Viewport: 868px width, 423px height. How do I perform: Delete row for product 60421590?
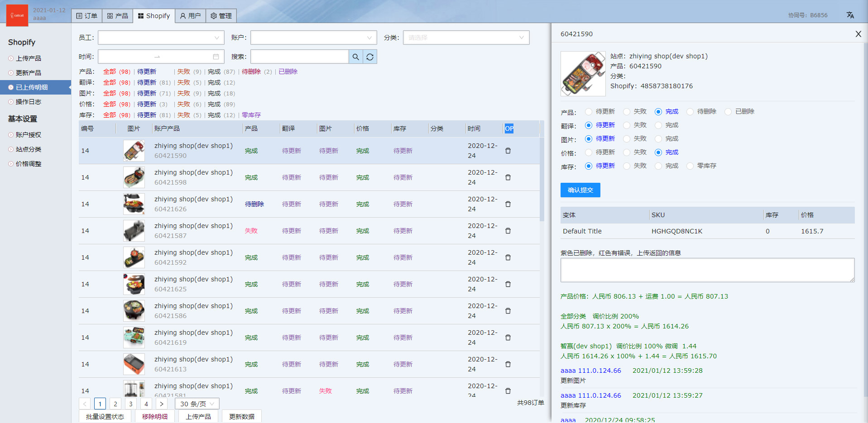pos(508,151)
